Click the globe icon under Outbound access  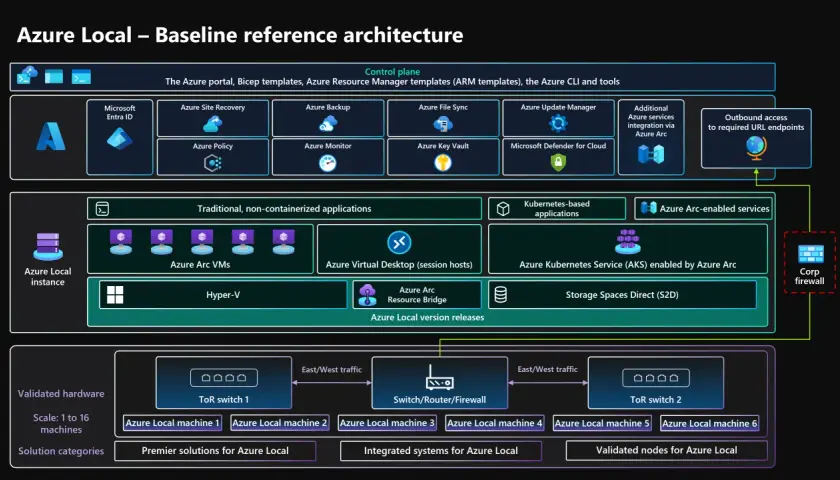coord(756,148)
